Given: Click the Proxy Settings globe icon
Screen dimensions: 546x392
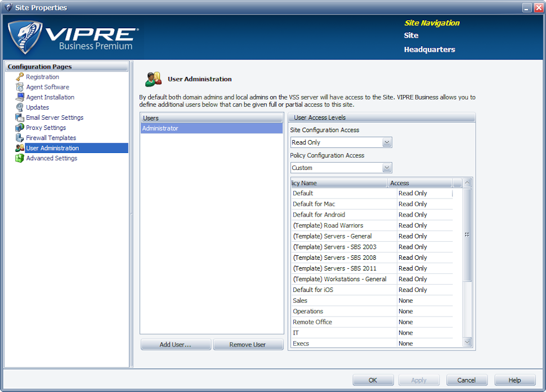Looking at the screenshot, I should 20,128.
